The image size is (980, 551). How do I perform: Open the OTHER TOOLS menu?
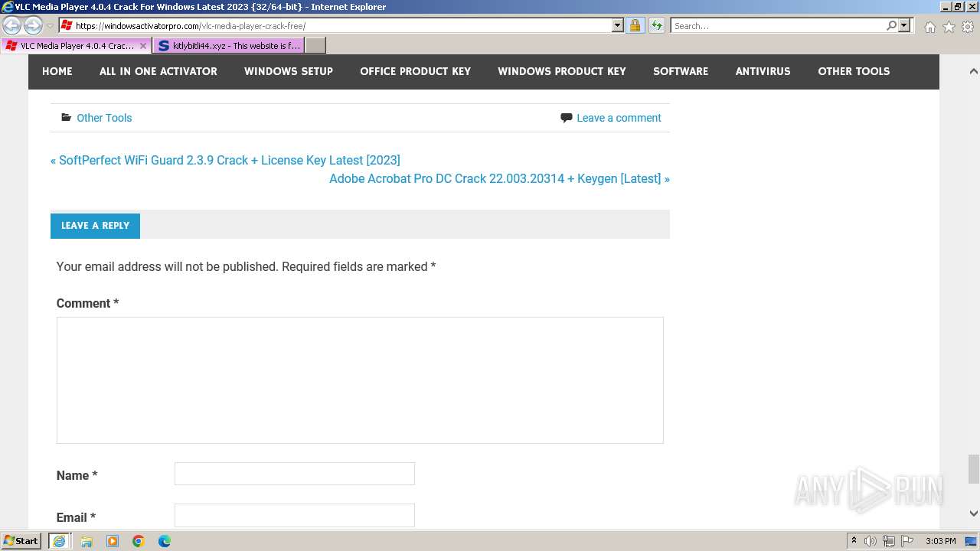click(x=854, y=71)
